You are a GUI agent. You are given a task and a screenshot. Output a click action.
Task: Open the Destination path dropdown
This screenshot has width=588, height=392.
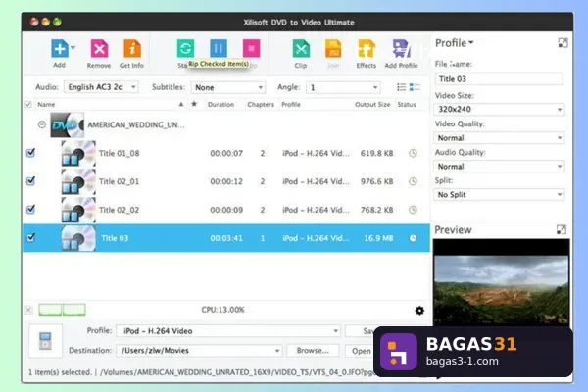pyautogui.click(x=199, y=351)
